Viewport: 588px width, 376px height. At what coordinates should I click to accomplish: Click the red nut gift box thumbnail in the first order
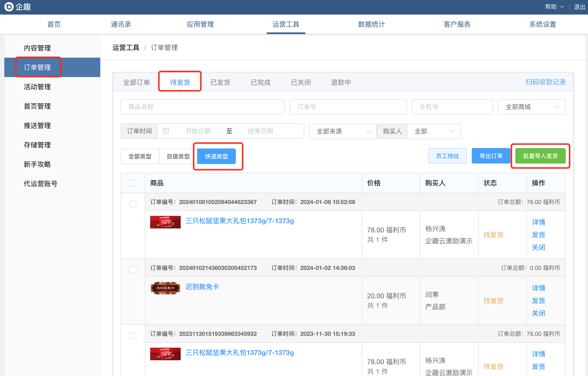(165, 222)
